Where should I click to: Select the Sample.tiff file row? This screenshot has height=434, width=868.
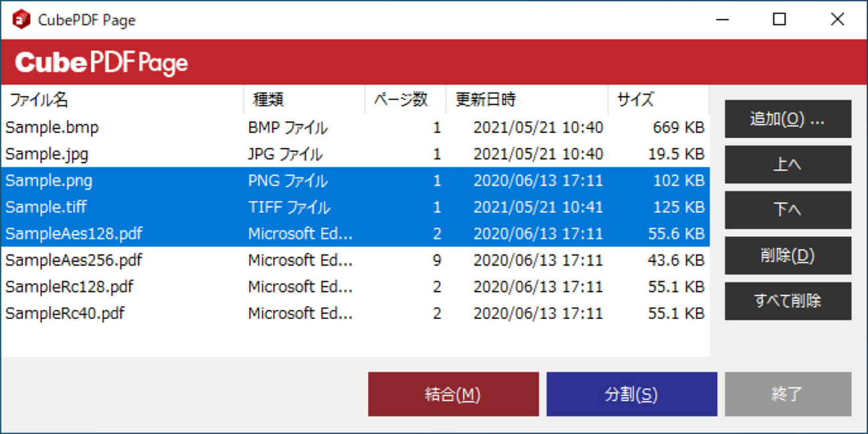pyautogui.click(x=355, y=208)
